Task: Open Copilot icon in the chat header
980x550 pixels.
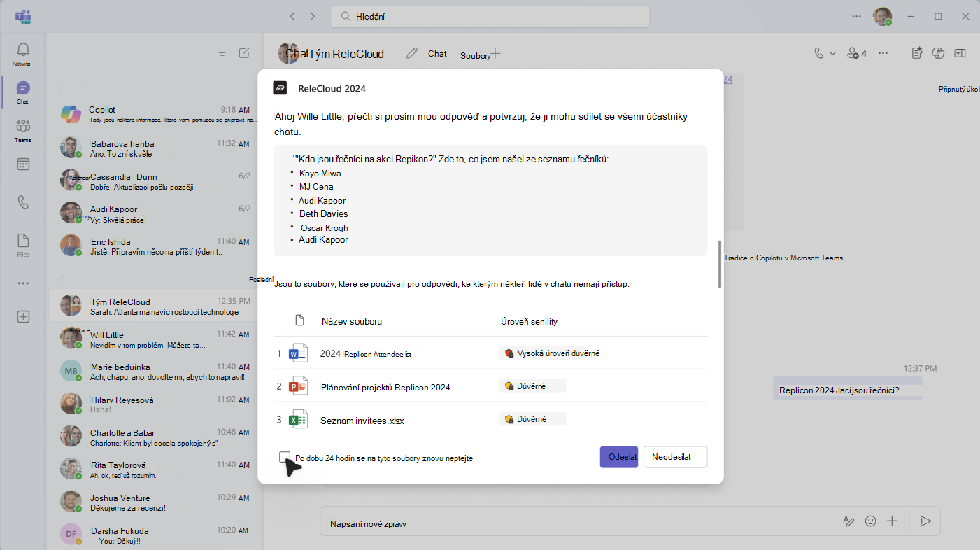Action: coord(939,53)
